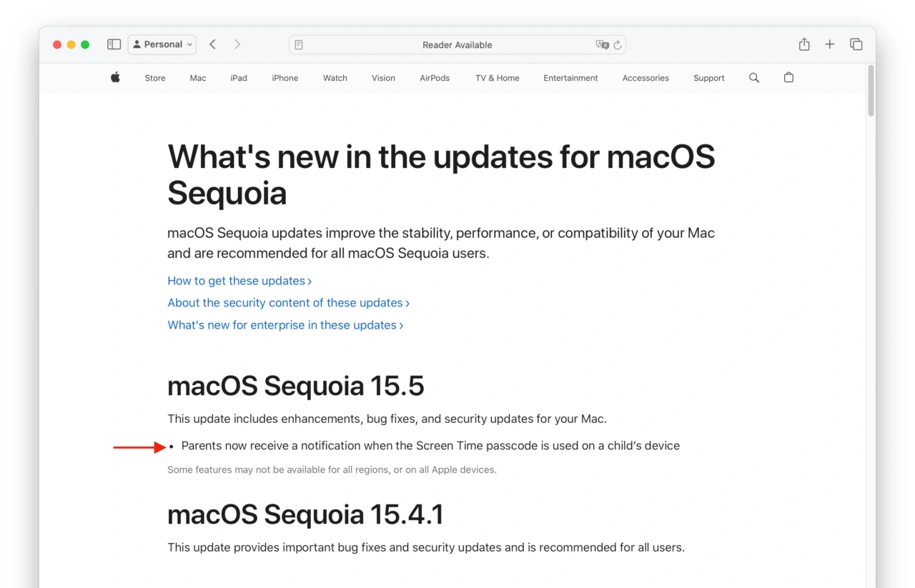The height and width of the screenshot is (588, 915).
Task: Open the Personal profile dropdown
Action: pos(162,44)
